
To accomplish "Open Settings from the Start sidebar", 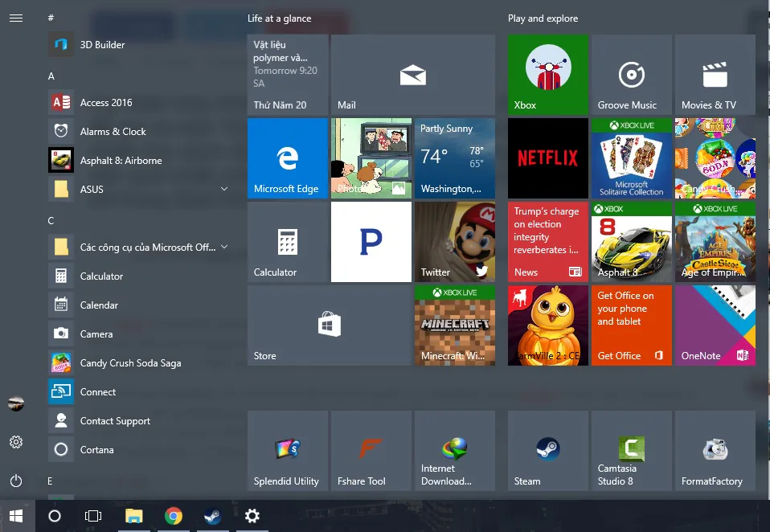I will (16, 442).
